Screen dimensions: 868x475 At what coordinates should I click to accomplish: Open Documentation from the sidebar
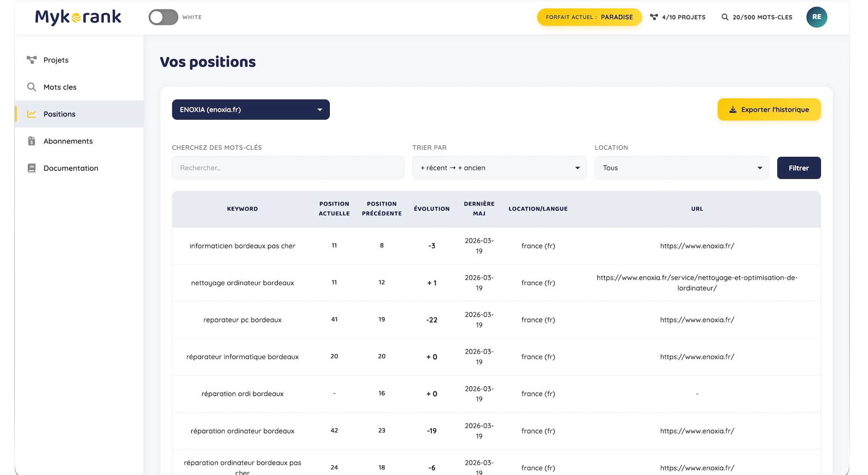(x=71, y=168)
